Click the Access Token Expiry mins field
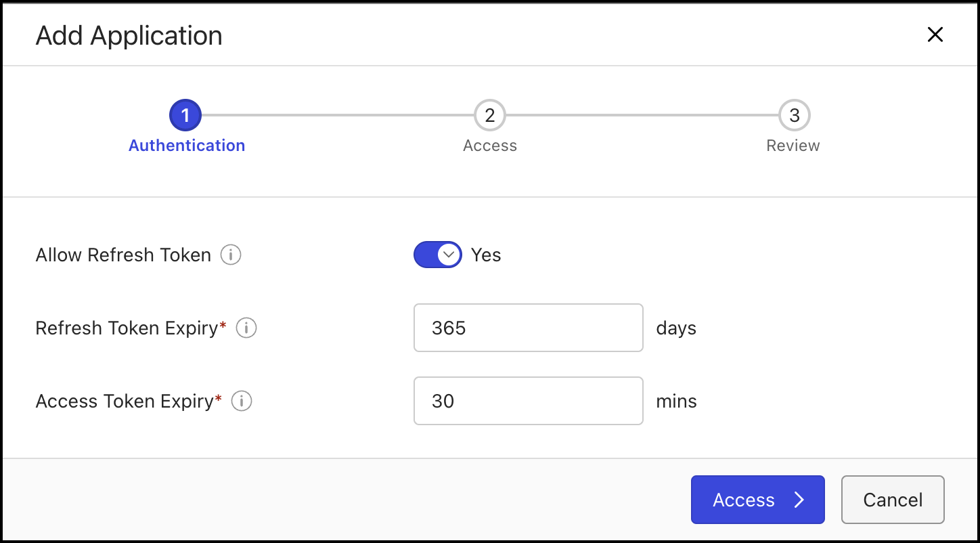Viewport: 980px width, 543px height. click(528, 401)
